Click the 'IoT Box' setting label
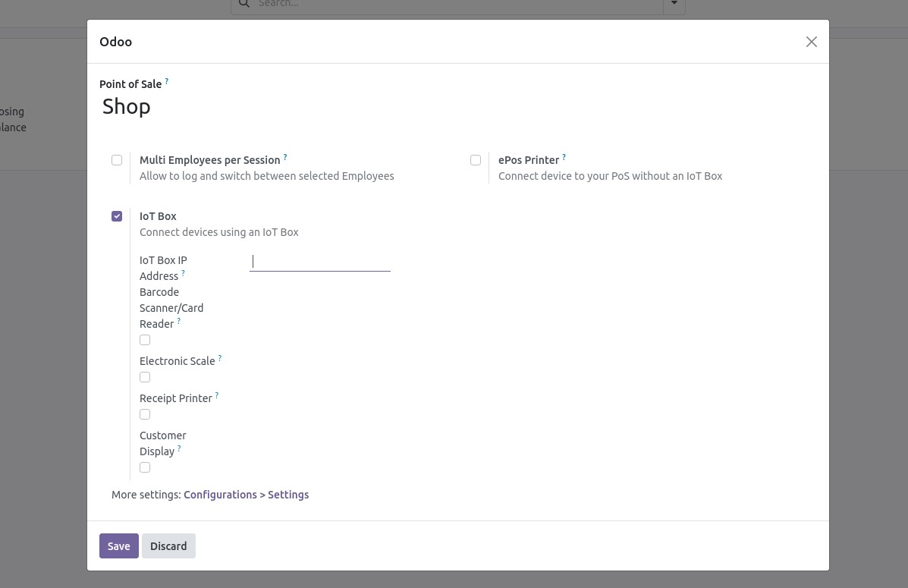 tap(158, 216)
